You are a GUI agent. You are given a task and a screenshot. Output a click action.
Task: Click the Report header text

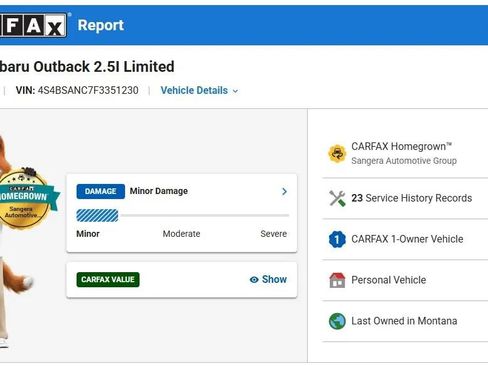[x=101, y=25]
